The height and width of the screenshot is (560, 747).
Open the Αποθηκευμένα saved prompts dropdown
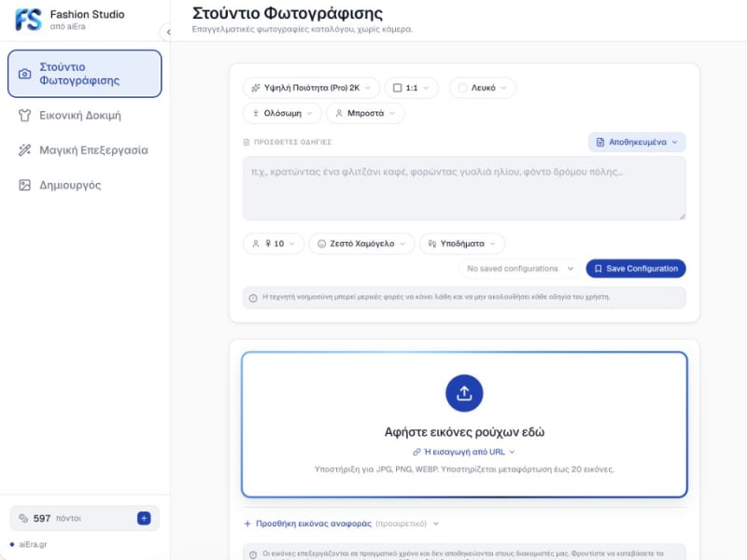click(x=637, y=142)
